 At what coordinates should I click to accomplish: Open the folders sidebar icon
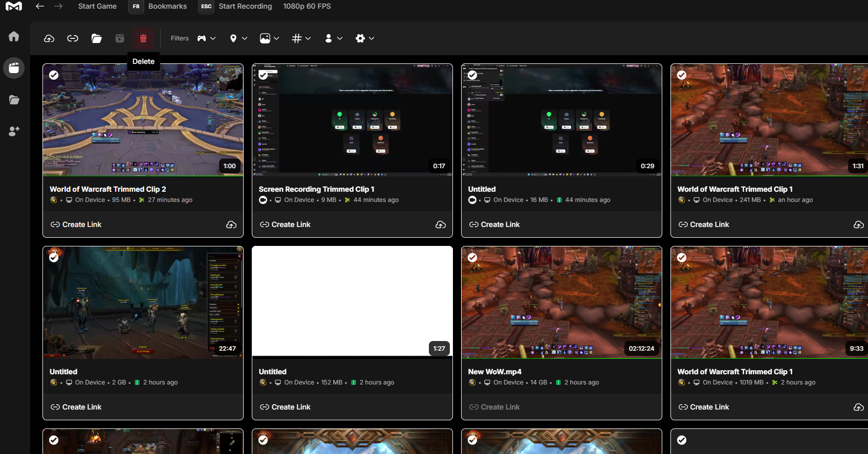pos(14,100)
